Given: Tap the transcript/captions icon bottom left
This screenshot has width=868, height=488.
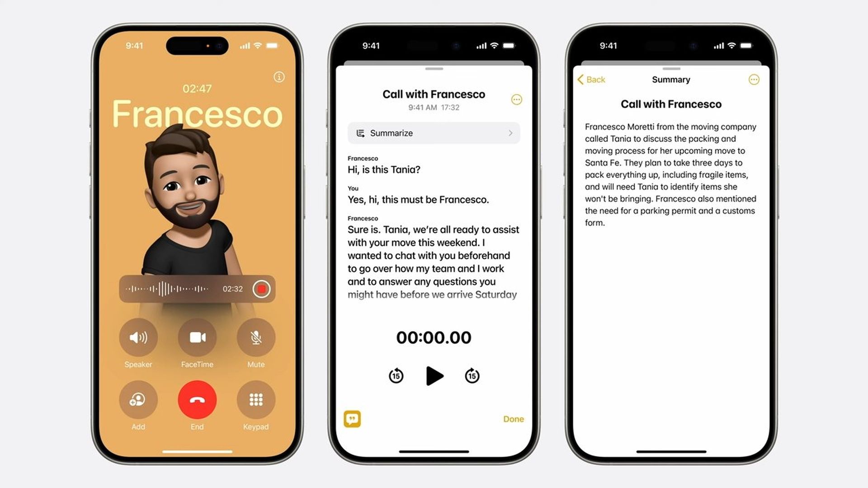Looking at the screenshot, I should (352, 419).
